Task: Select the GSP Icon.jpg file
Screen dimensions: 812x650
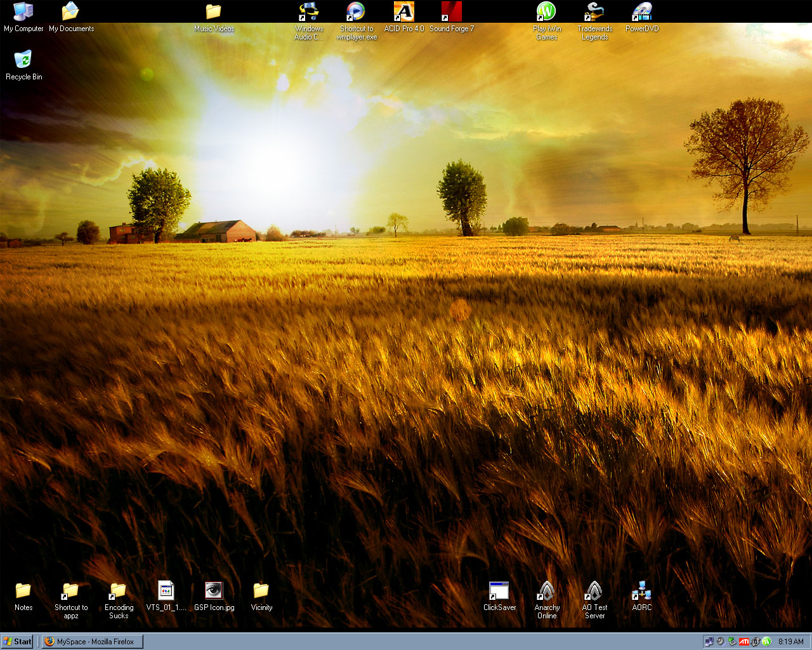Action: click(214, 592)
